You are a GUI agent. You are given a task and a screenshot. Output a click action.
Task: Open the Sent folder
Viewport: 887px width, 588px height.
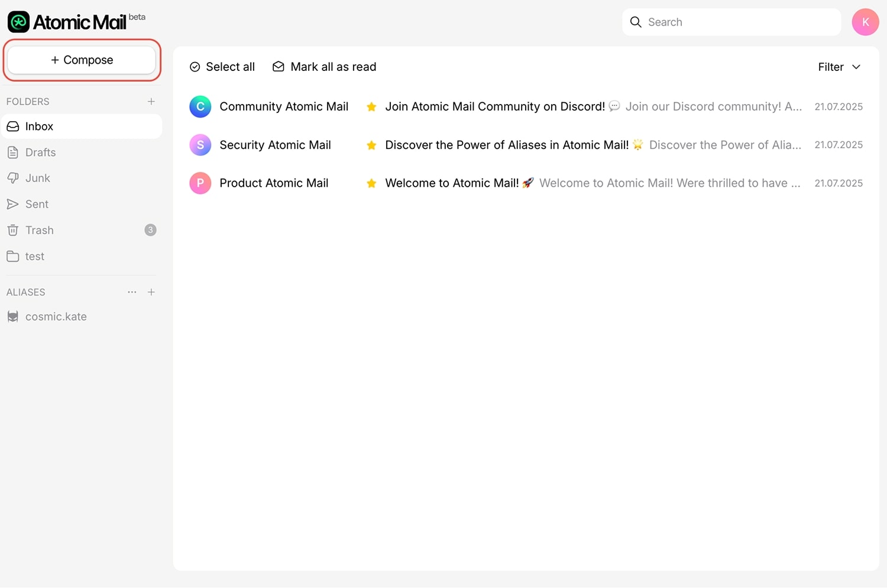click(82, 204)
